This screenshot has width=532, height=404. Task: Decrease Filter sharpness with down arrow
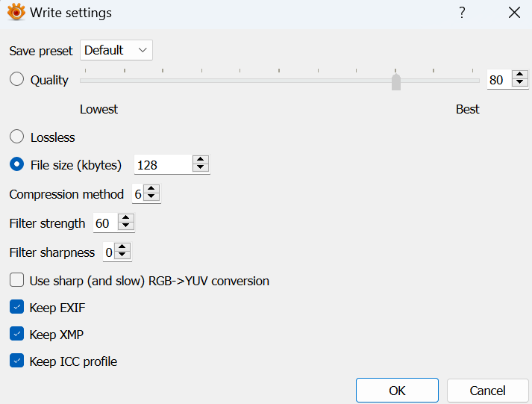tap(122, 256)
